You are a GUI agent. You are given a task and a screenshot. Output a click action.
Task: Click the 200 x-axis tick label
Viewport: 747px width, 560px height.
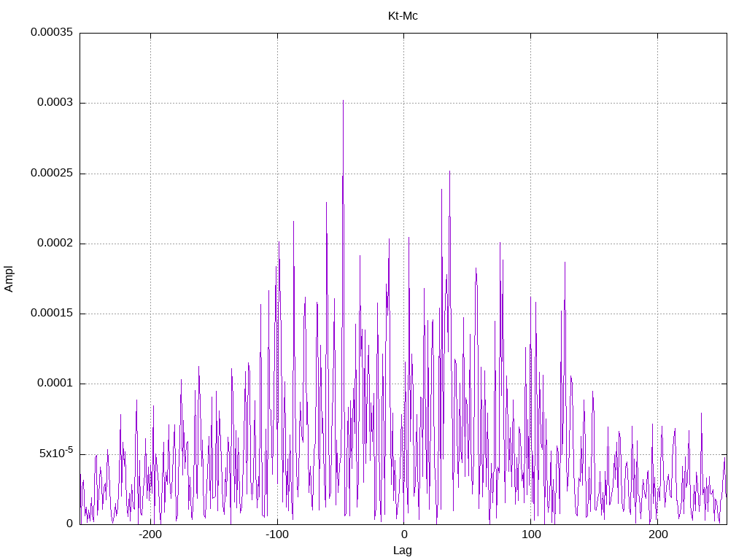pos(658,534)
